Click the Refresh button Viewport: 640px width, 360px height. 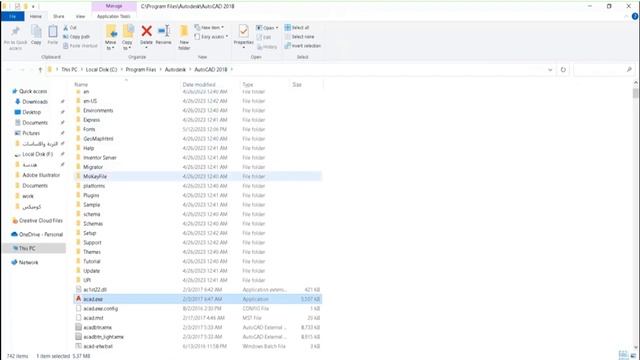coord(563,70)
